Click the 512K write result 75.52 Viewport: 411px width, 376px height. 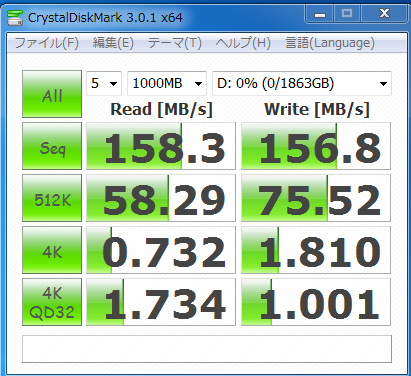(316, 198)
